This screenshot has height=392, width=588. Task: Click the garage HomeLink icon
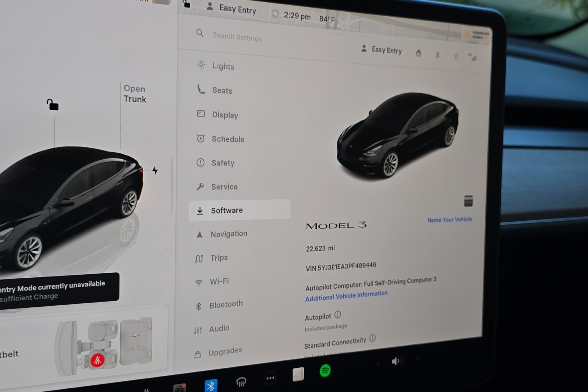pyautogui.click(x=419, y=53)
